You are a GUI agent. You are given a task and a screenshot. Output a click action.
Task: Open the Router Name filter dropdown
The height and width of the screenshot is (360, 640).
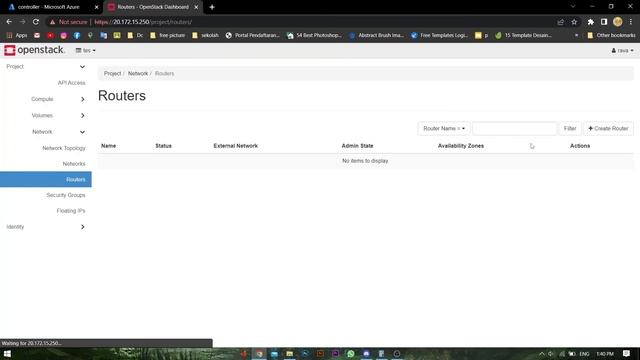coord(444,129)
